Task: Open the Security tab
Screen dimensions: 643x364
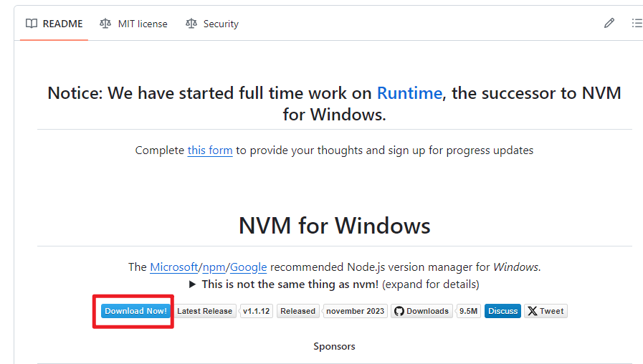Action: click(x=212, y=24)
